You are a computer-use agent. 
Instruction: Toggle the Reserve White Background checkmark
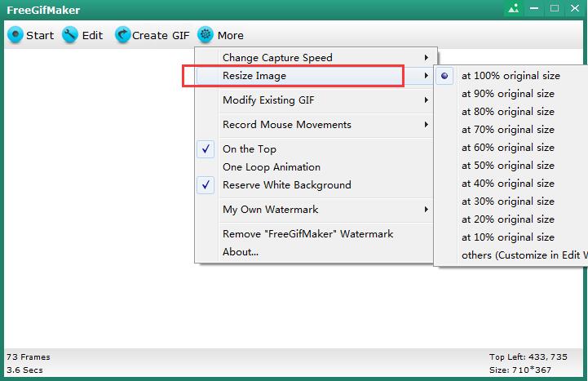206,185
